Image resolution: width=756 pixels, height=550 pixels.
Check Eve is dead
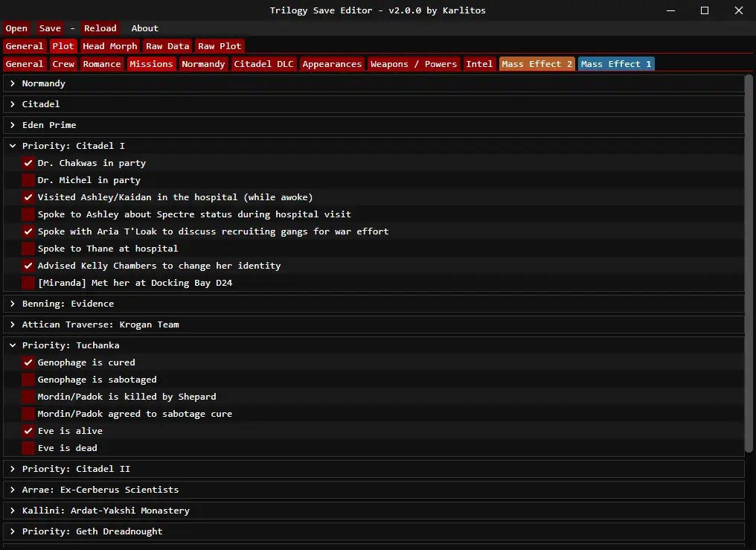tap(28, 448)
